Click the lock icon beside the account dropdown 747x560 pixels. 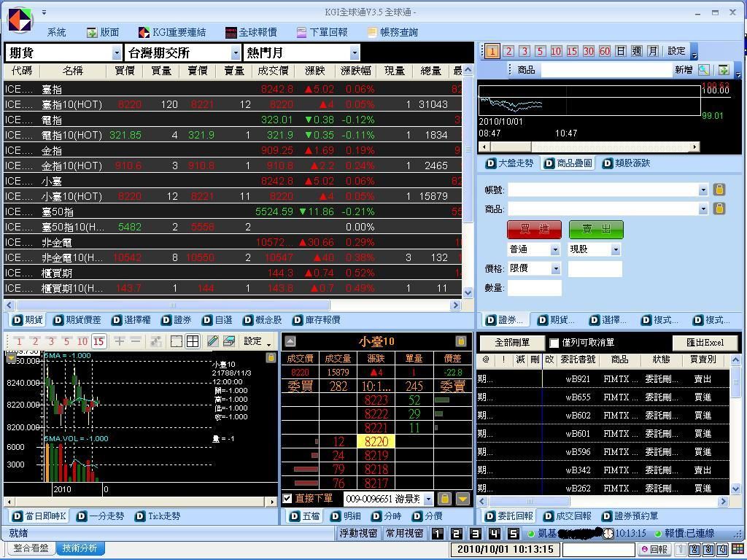[444, 499]
